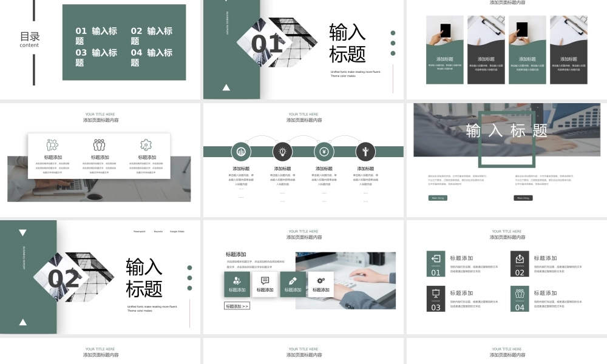Select the first tablet photo card thumbnail
607x364 pixels.
point(445,50)
